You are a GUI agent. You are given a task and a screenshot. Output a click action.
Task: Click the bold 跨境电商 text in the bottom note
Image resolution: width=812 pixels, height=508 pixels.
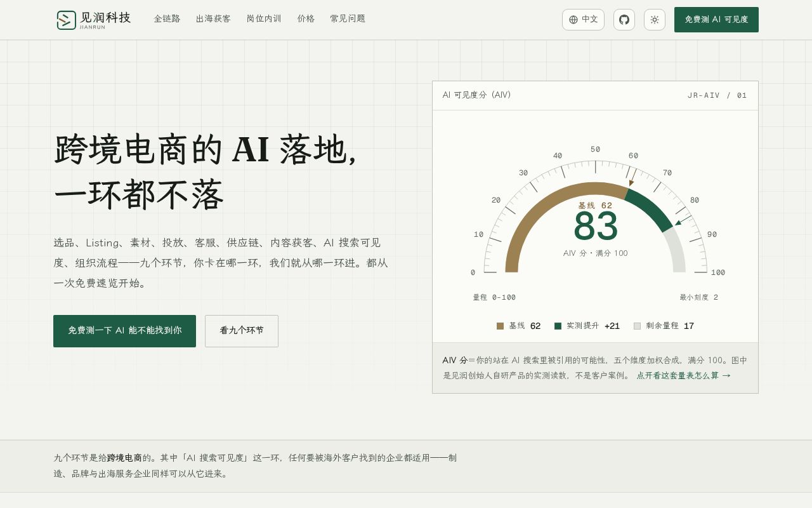(124, 457)
